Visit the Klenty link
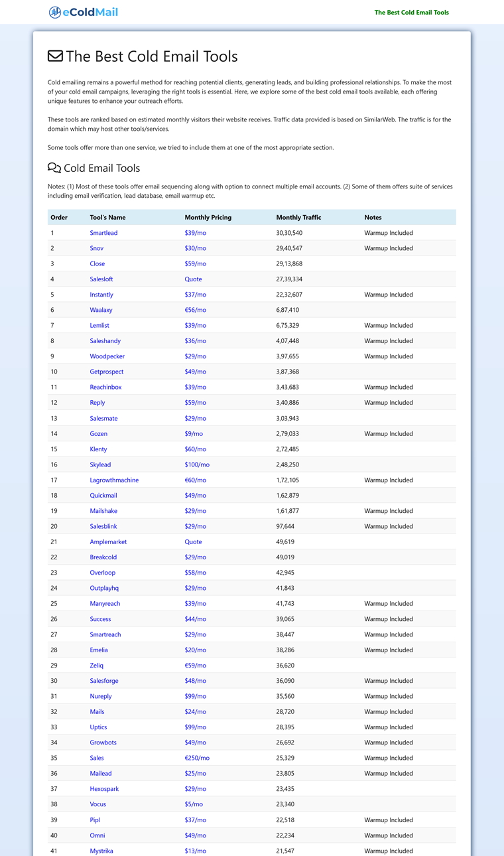The width and height of the screenshot is (504, 856). [x=99, y=449]
